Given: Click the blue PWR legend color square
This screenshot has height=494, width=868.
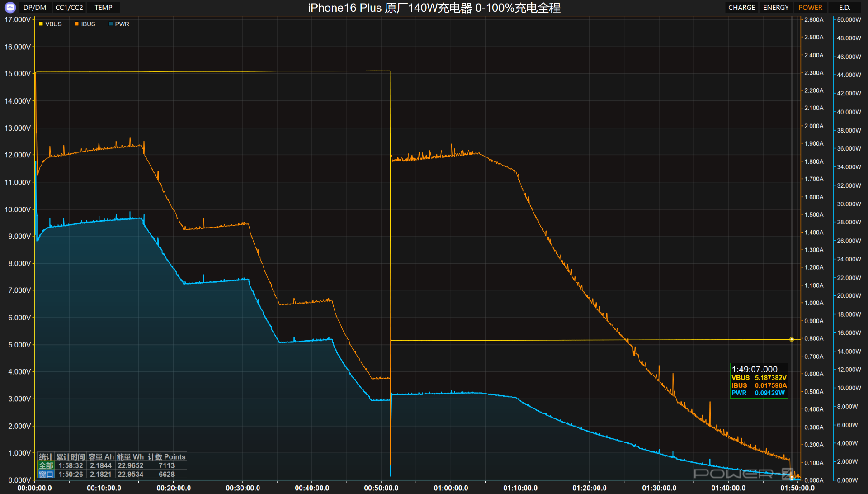Looking at the screenshot, I should pos(111,24).
